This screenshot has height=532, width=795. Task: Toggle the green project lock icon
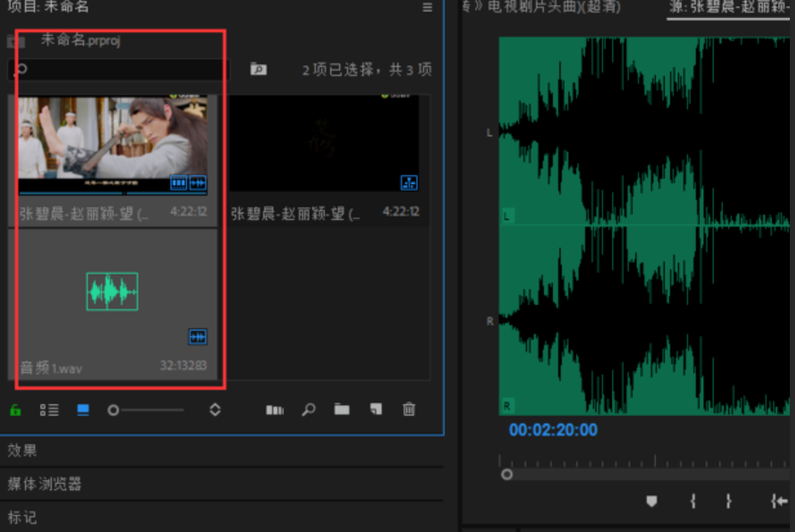(x=15, y=410)
